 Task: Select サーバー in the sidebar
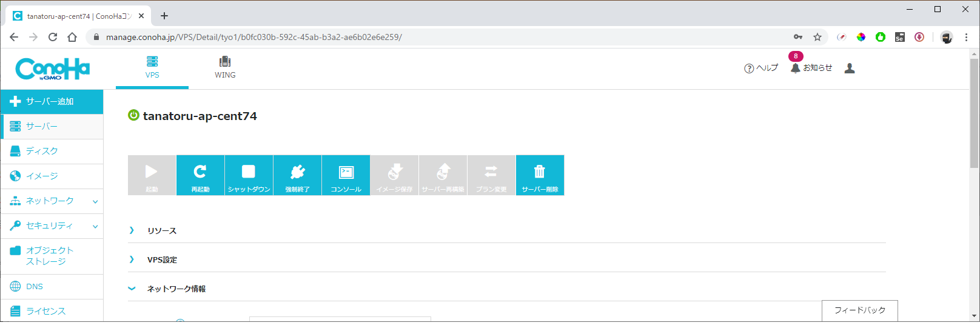(x=52, y=126)
